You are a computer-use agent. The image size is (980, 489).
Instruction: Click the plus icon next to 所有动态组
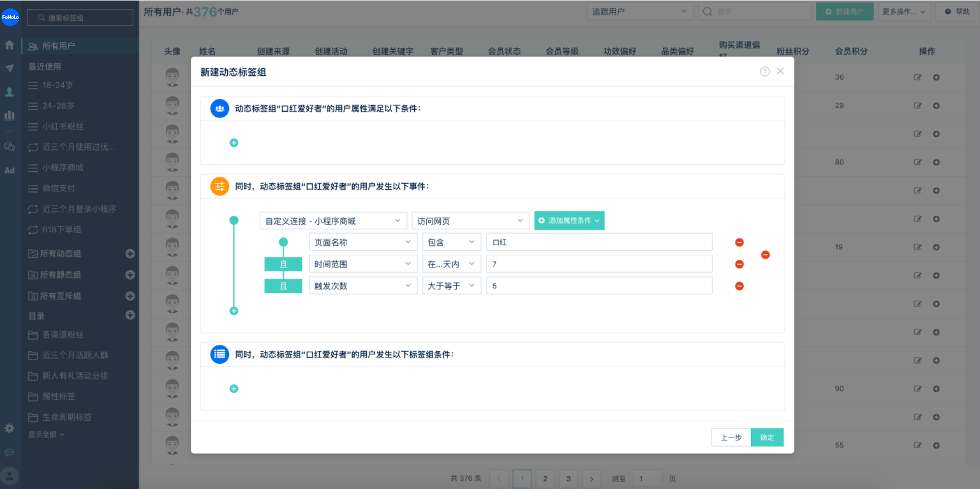point(130,253)
